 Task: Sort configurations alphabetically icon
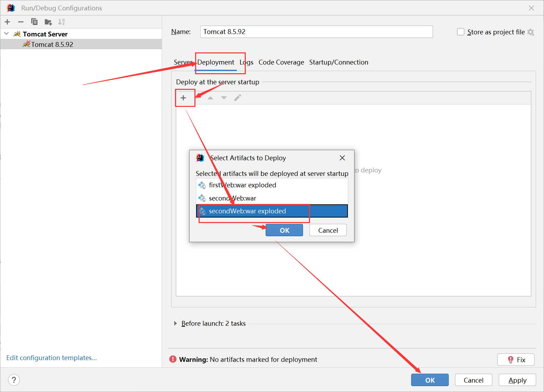pyautogui.click(x=61, y=22)
